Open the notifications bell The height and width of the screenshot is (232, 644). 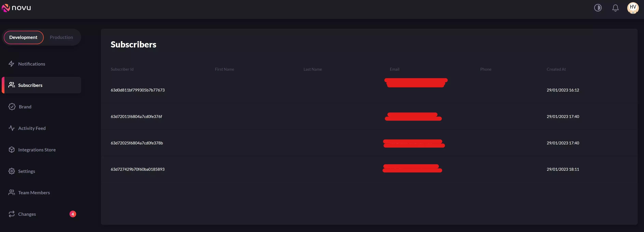(615, 8)
